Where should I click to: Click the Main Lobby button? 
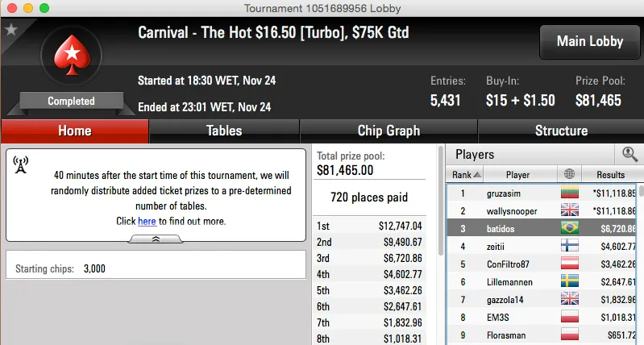[x=589, y=42]
